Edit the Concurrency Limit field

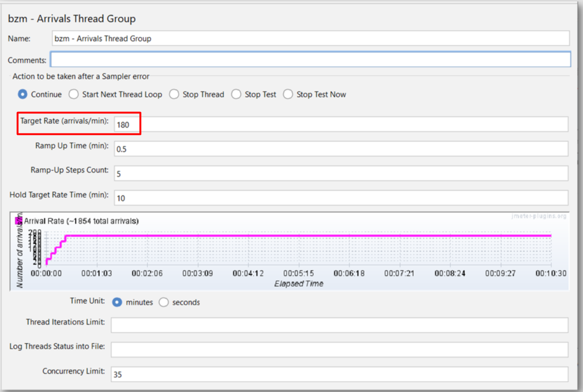(339, 374)
